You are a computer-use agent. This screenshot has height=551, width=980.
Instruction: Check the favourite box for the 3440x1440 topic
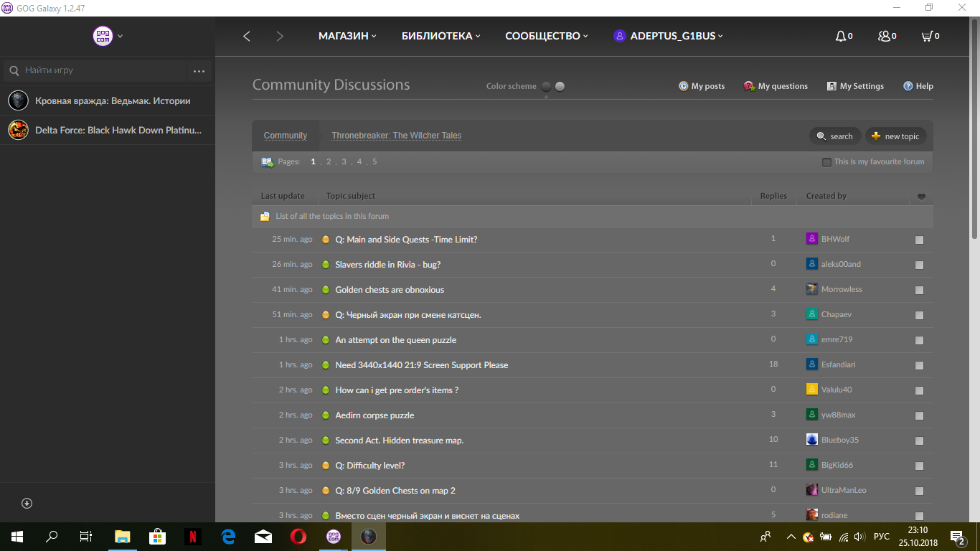920,365
